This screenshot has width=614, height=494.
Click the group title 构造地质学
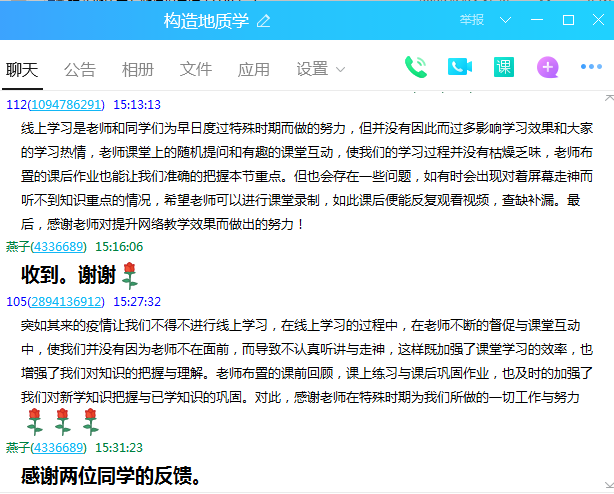point(206,21)
